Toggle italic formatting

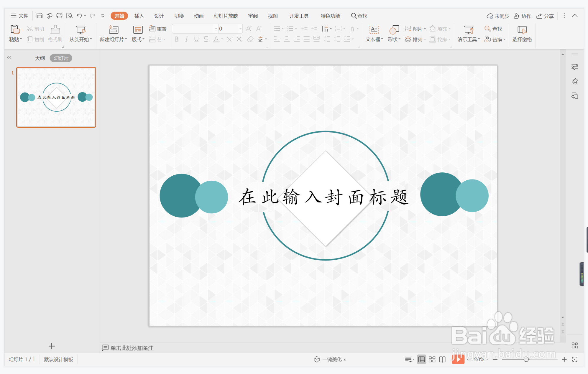[x=186, y=39]
